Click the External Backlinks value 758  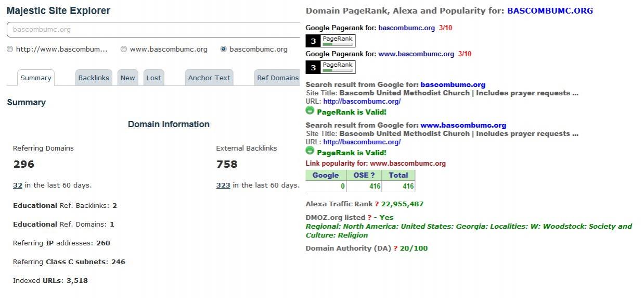coord(227,165)
